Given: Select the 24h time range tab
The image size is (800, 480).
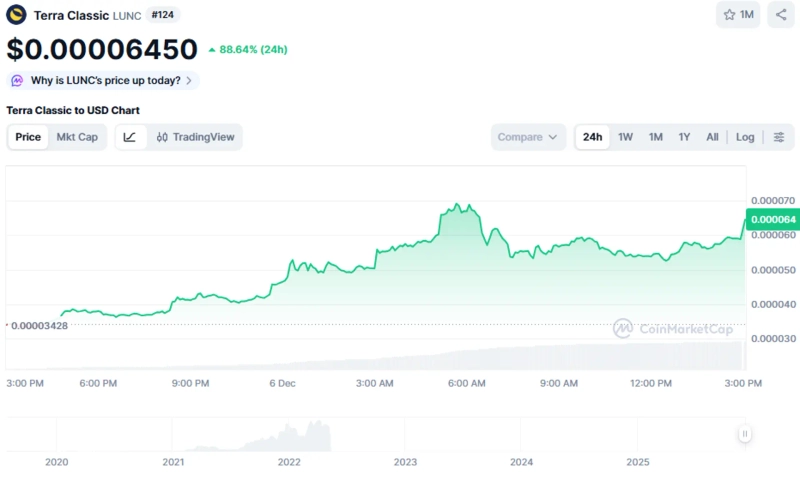Looking at the screenshot, I should coord(593,137).
